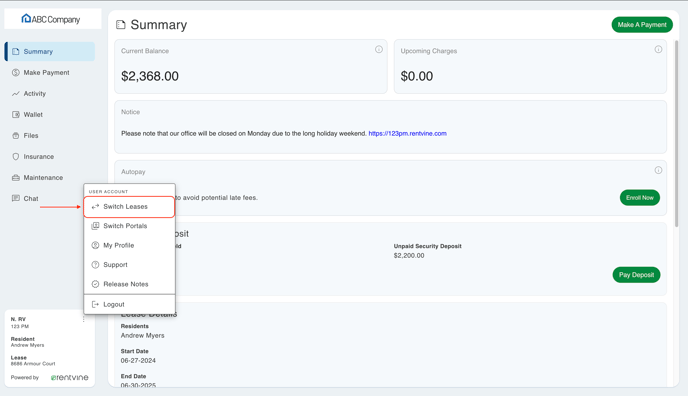Screen dimensions: 688x396
Task: Open the Activity sidebar page
Action: click(x=50, y=94)
